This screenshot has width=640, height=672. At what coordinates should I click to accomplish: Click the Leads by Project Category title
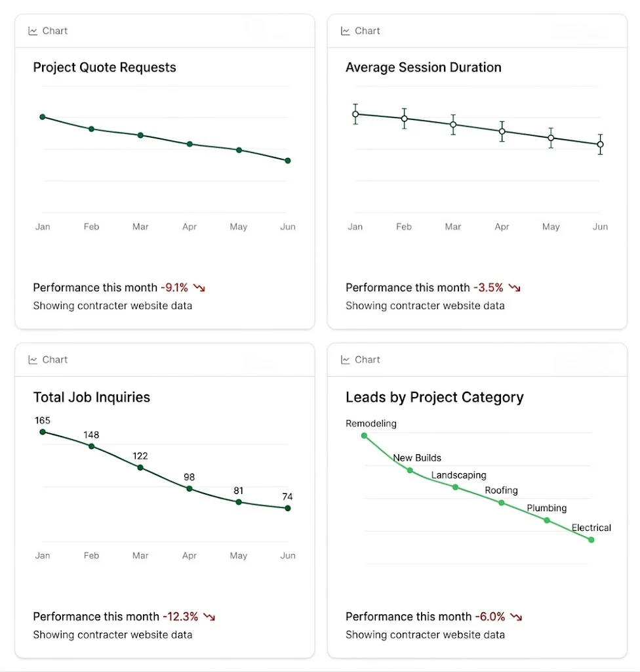pyautogui.click(x=434, y=397)
